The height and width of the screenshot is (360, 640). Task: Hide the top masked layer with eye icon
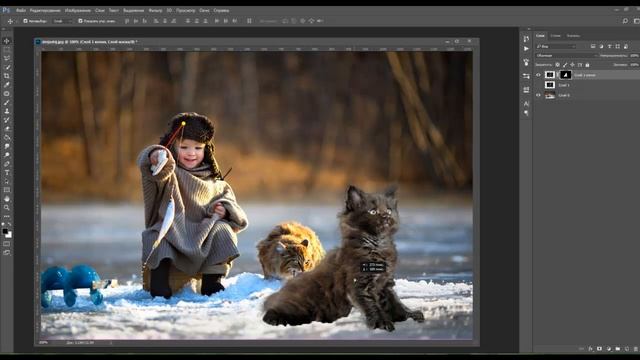point(538,75)
